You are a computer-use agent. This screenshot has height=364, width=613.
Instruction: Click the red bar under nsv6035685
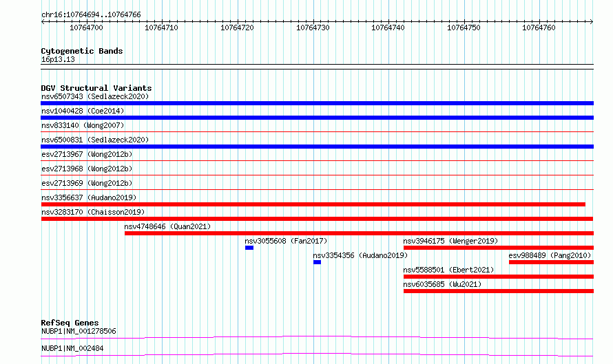499,291
